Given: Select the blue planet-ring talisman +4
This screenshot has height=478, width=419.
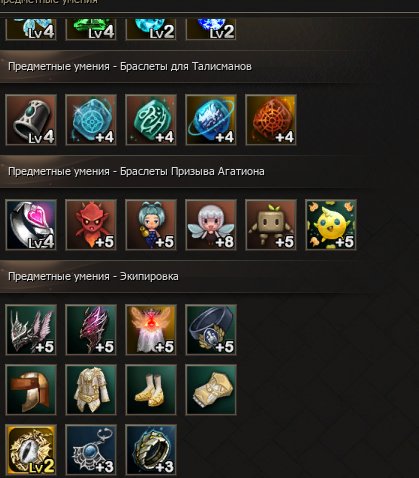Looking at the screenshot, I should [x=211, y=120].
